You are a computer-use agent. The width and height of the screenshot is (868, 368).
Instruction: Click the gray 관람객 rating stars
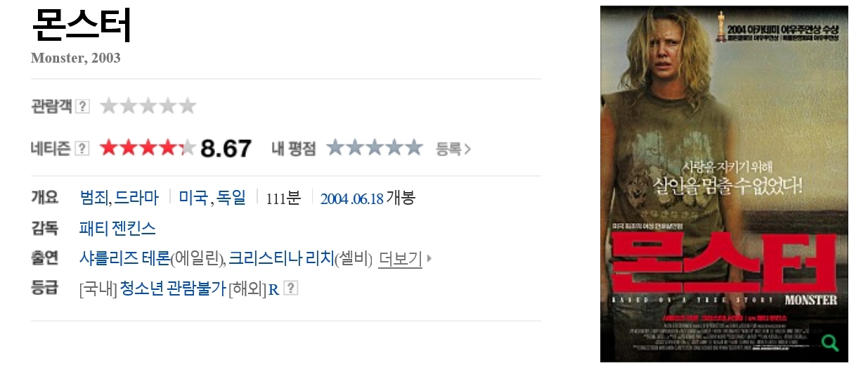[x=148, y=106]
